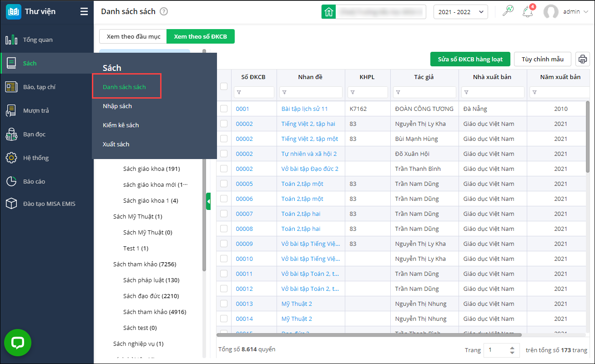
Task: Click Số ĐKCB column filter funnel
Action: pyautogui.click(x=239, y=92)
